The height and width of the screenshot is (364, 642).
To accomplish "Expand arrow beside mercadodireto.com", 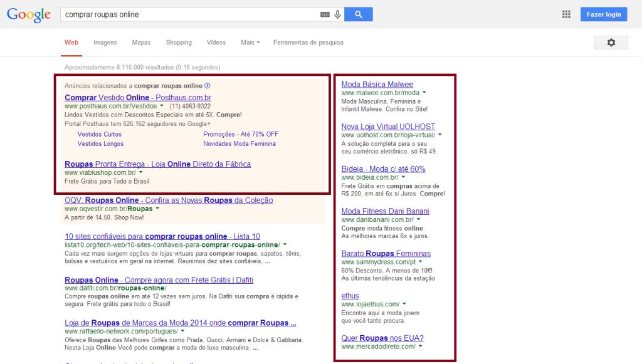I will pyautogui.click(x=420, y=346).
